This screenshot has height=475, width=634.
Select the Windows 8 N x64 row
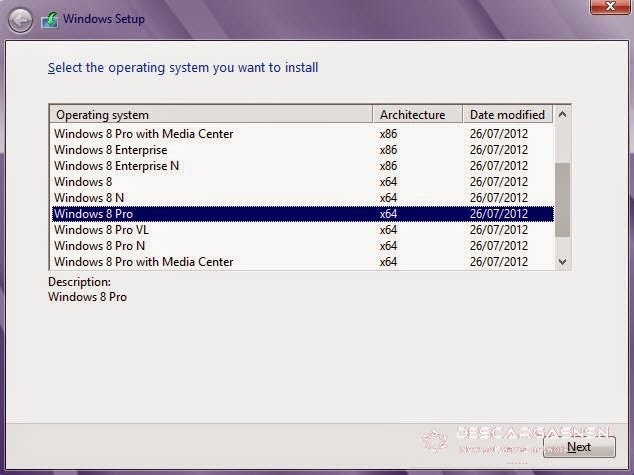tap(302, 198)
